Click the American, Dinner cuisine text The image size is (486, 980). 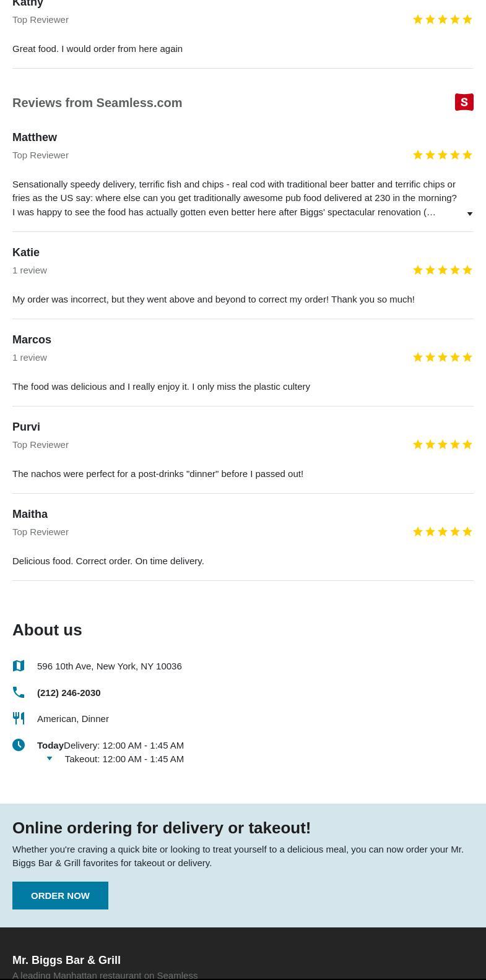tap(73, 718)
